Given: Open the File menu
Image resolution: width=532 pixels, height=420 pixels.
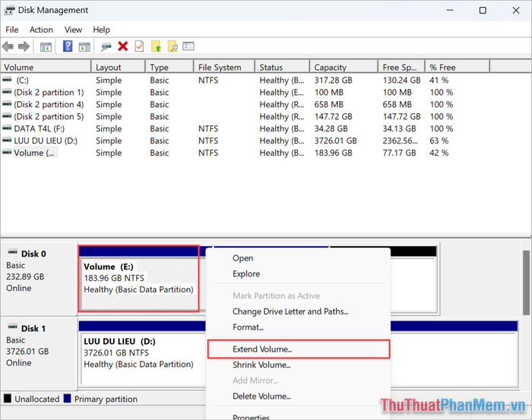Looking at the screenshot, I should [12, 30].
